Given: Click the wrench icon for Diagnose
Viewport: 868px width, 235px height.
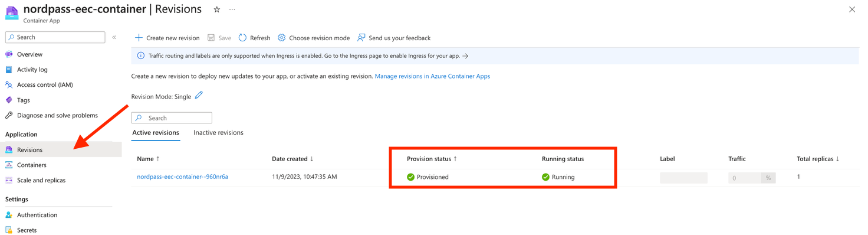Looking at the screenshot, I should (x=9, y=116).
